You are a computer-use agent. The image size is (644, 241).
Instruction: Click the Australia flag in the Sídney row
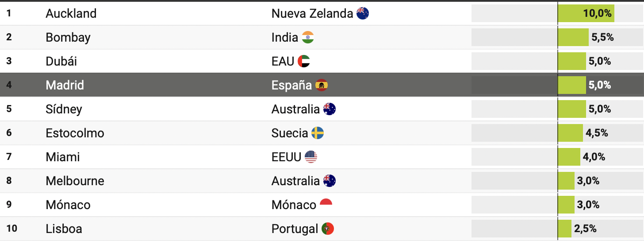pos(330,109)
